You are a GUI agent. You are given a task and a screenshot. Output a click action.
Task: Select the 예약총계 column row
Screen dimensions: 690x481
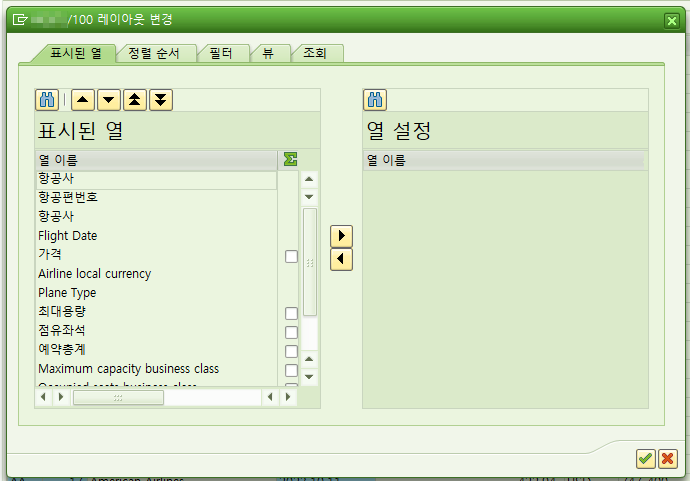[156, 349]
